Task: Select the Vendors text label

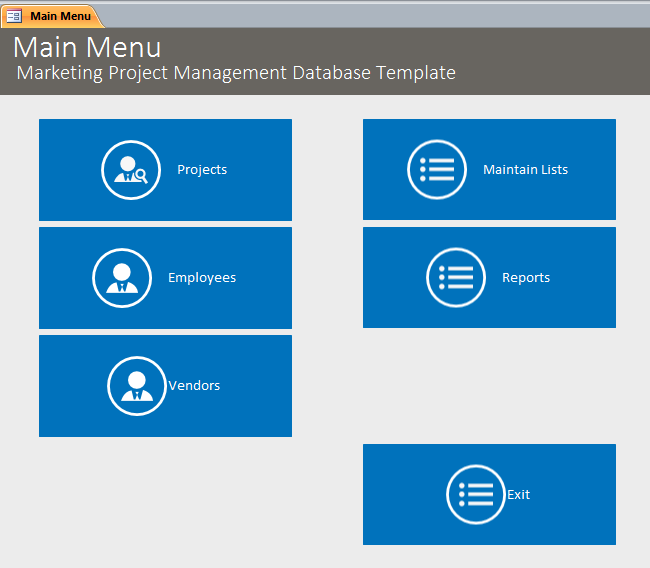Action: click(x=195, y=386)
